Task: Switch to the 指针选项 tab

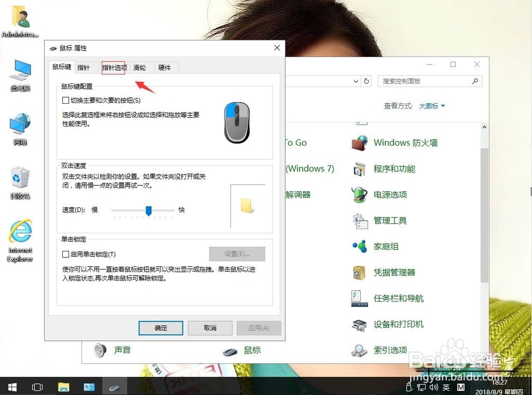Action: pos(114,68)
